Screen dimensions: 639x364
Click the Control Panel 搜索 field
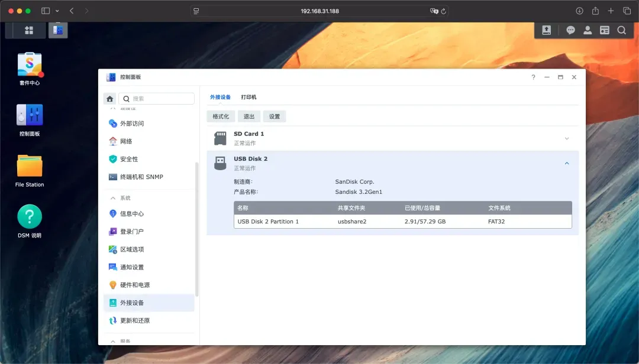point(156,99)
